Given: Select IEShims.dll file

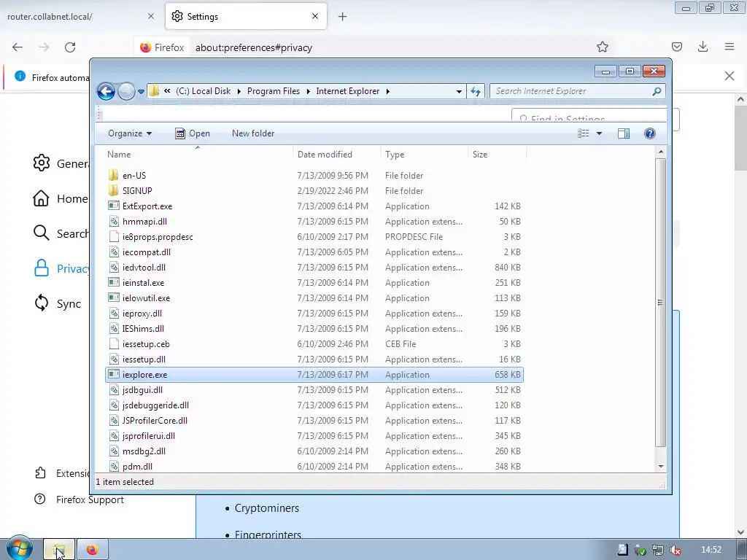Looking at the screenshot, I should click(x=314, y=329).
